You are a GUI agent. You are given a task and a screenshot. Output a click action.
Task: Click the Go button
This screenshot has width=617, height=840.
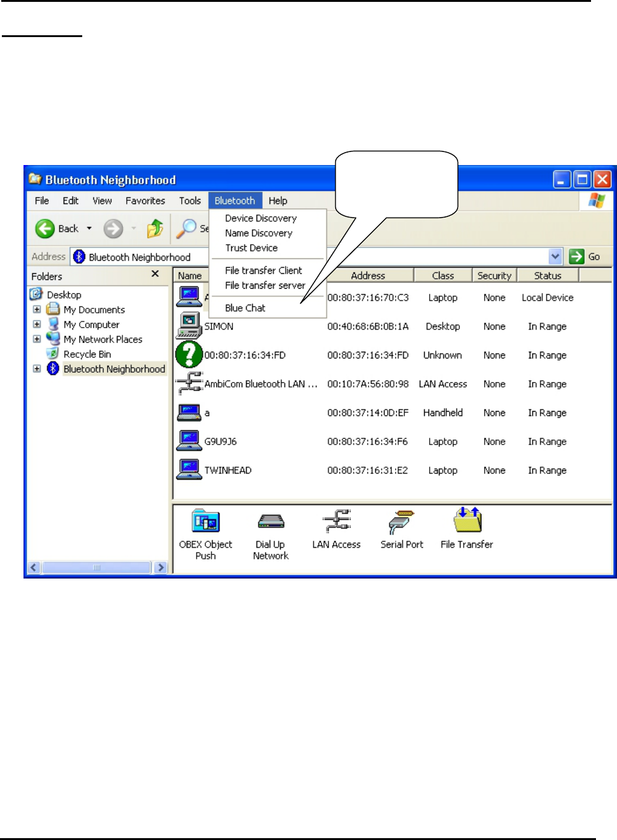585,257
